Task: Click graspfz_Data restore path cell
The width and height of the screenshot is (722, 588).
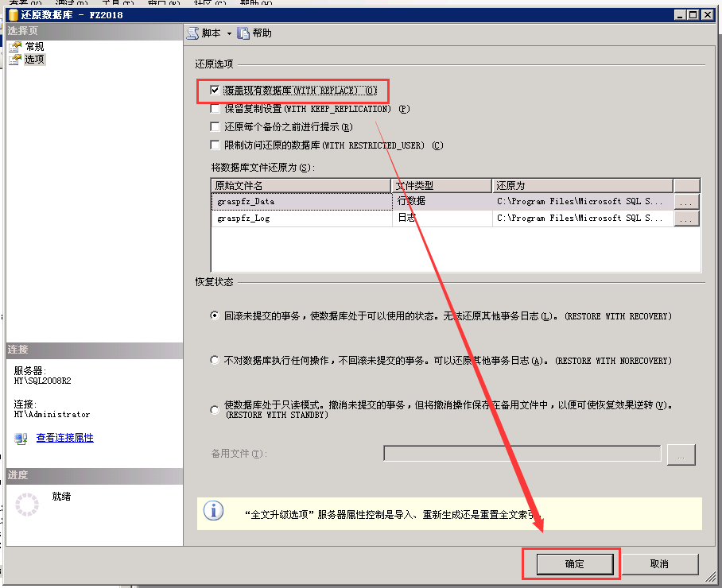Action: point(583,202)
